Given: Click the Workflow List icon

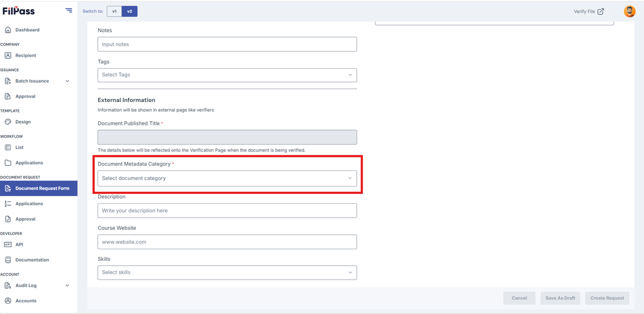Looking at the screenshot, I should tap(8, 147).
